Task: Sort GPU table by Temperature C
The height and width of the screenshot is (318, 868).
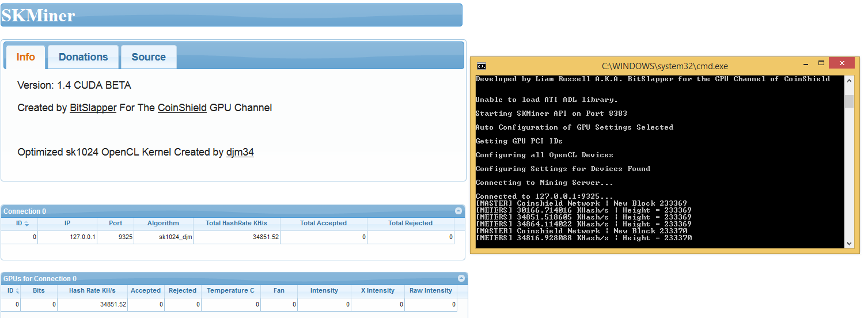Action: 231,291
